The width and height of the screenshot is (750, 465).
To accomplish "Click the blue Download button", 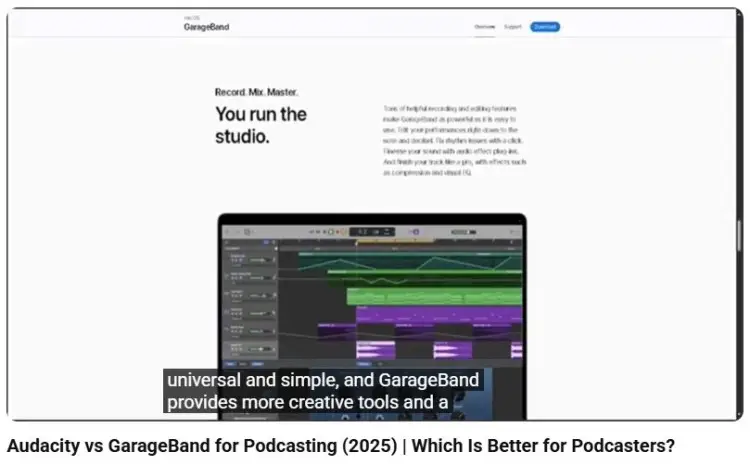I will click(545, 27).
